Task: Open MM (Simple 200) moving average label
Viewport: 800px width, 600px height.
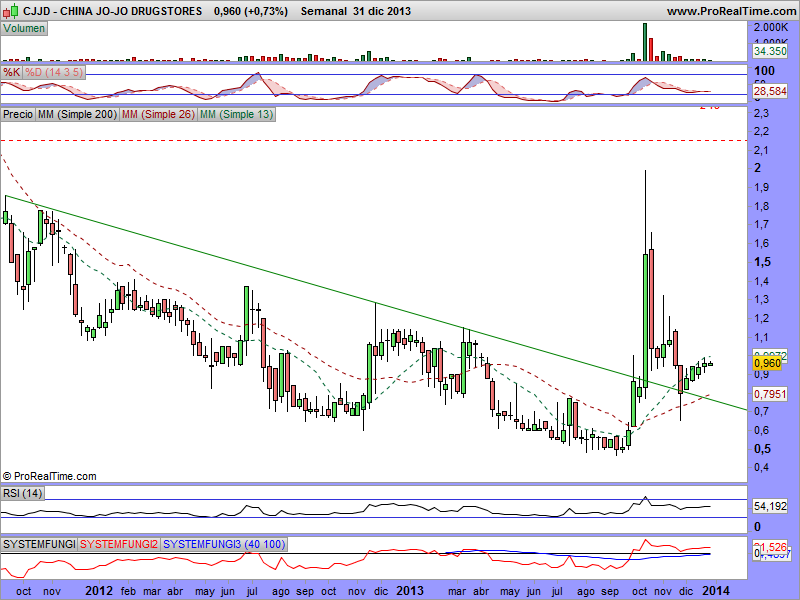Action: click(x=77, y=114)
